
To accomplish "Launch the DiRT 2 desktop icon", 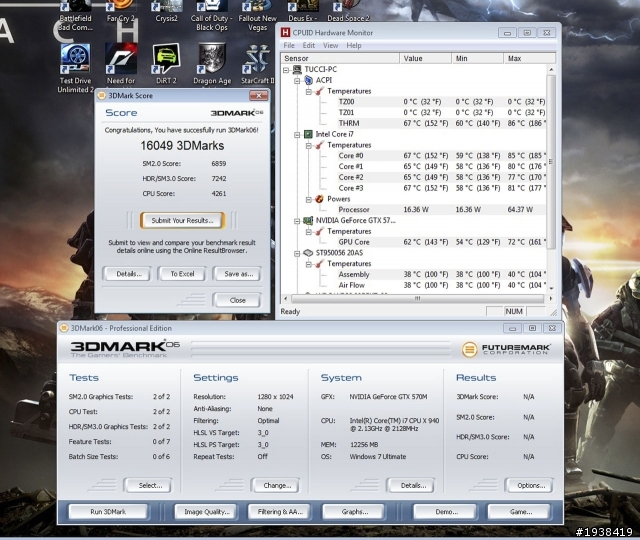I will point(166,64).
